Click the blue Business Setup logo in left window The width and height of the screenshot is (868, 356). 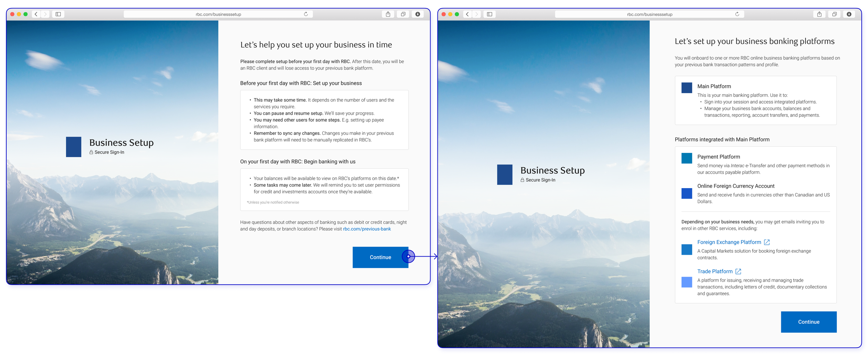74,147
